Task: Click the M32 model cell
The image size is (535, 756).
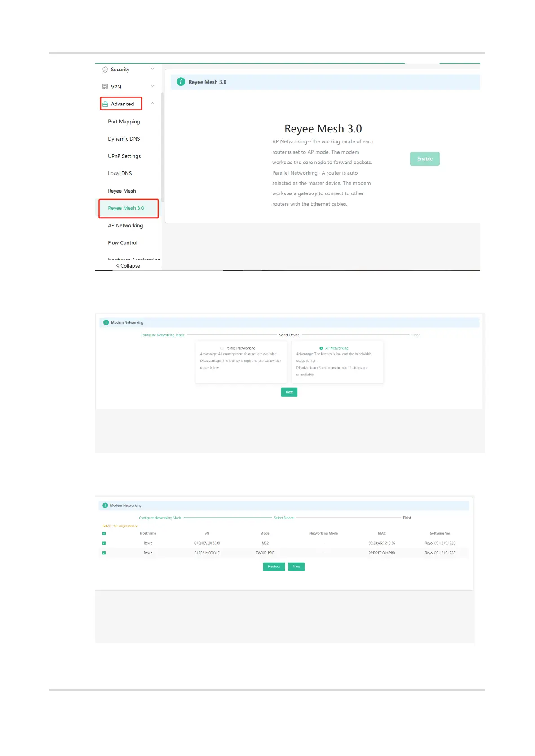Action: 265,543
